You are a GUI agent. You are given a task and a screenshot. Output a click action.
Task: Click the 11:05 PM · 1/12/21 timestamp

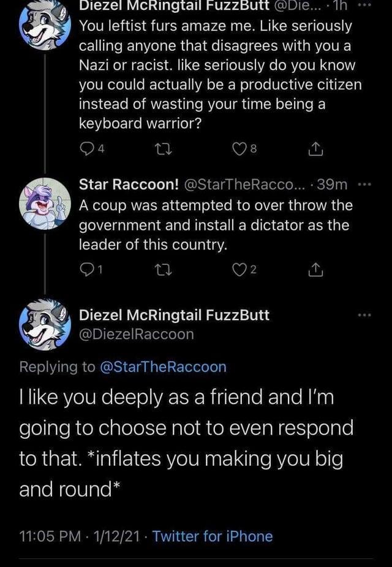click(78, 536)
